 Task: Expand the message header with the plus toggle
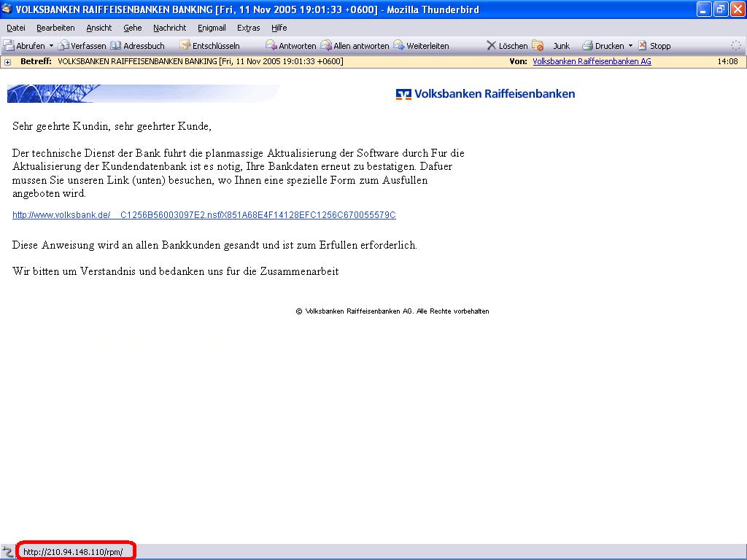7,62
